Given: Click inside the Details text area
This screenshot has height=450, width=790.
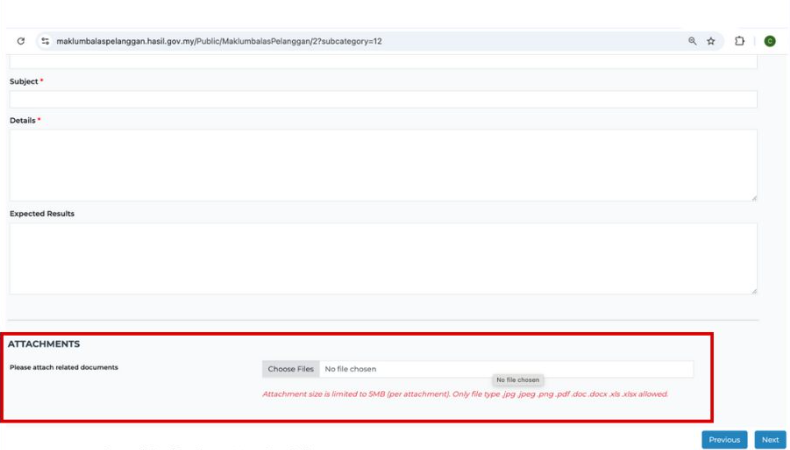Looking at the screenshot, I should [383, 164].
